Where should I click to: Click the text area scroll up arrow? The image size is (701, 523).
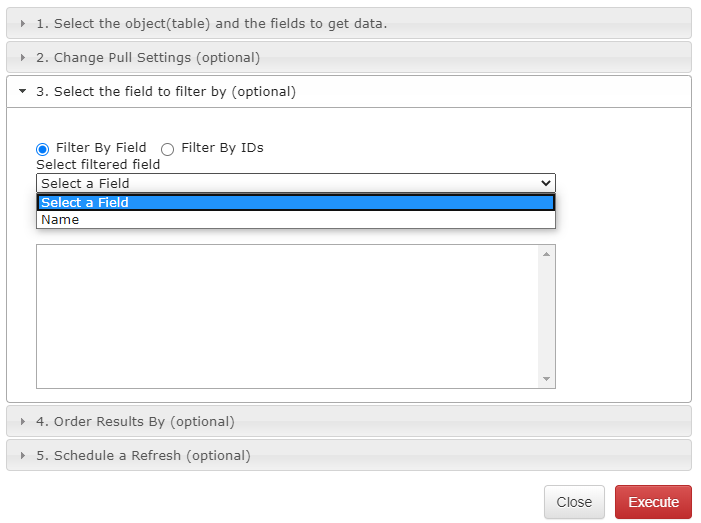(546, 254)
